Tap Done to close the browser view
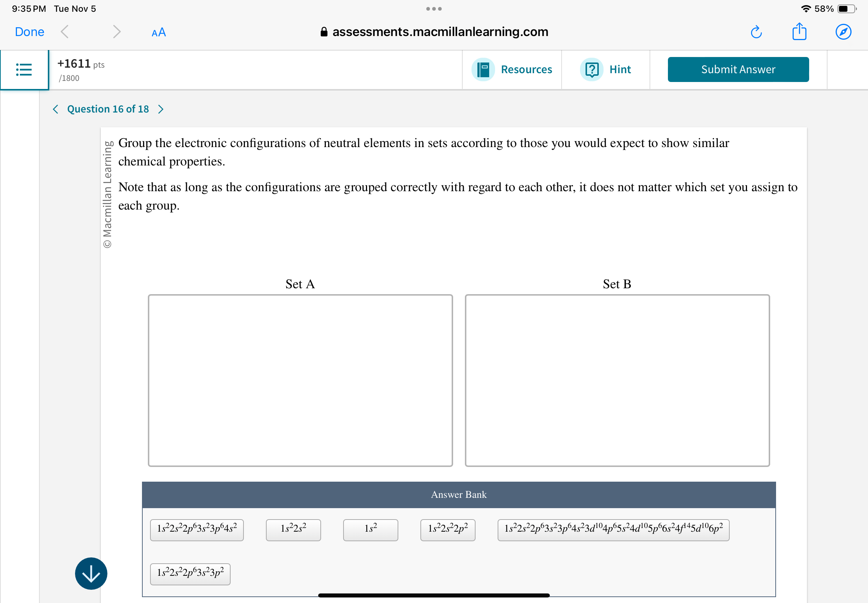 (29, 32)
